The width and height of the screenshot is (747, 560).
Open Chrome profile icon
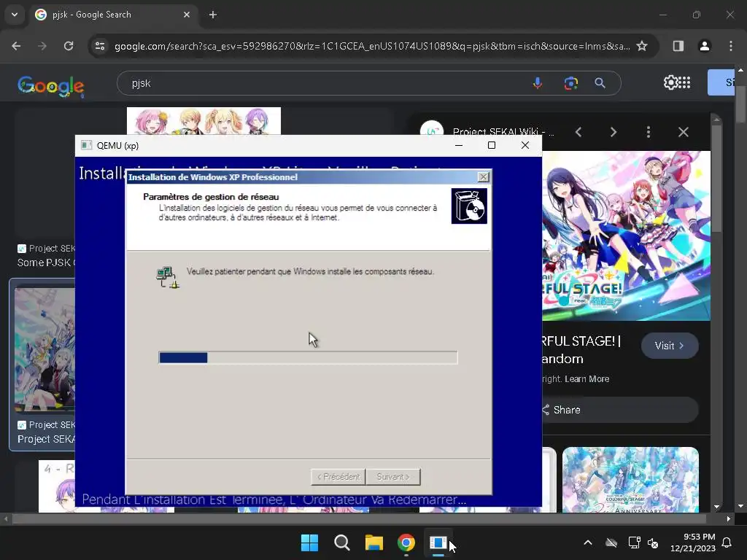click(x=704, y=46)
